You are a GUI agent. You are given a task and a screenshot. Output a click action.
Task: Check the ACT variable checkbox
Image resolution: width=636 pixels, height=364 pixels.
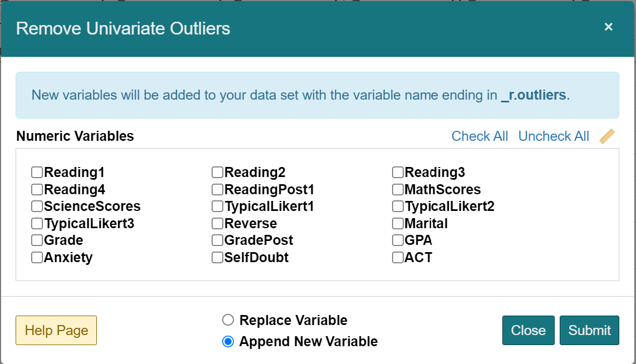point(397,257)
